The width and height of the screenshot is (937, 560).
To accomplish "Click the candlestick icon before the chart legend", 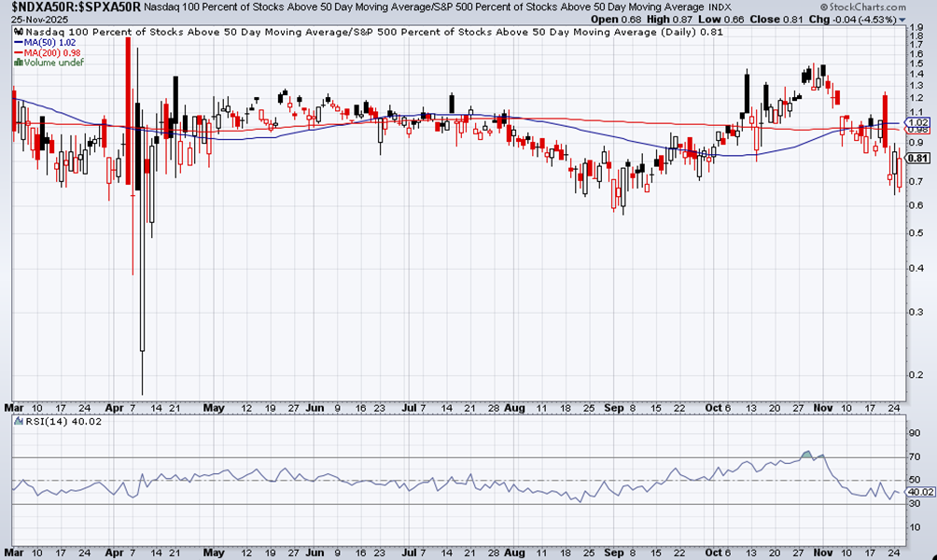I will click(18, 32).
